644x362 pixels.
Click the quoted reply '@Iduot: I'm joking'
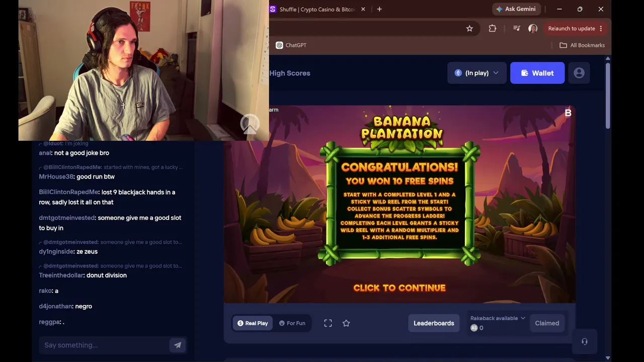(65, 144)
